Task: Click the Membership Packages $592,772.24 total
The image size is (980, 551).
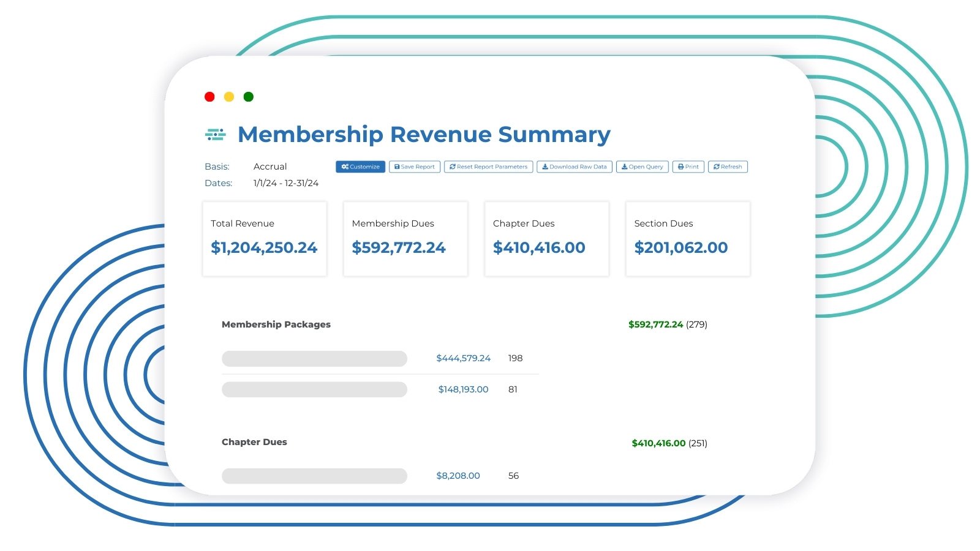Action: 655,324
